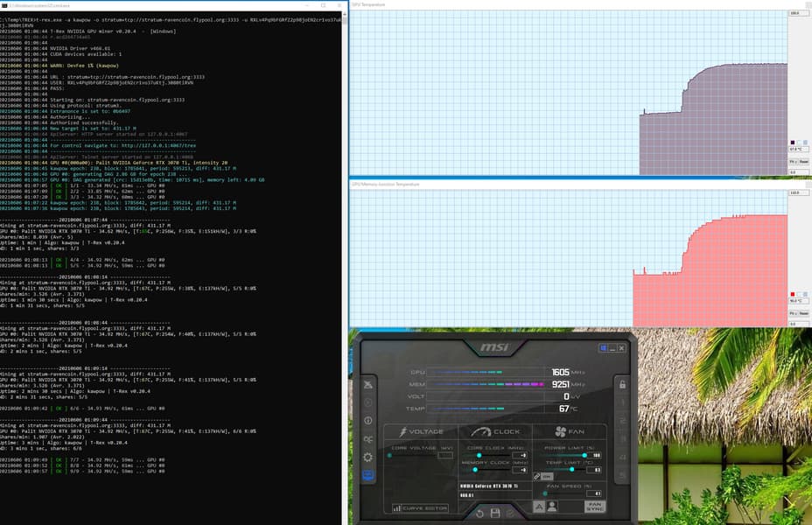Open the Curve Editor
Viewport: 812px width, 525px height.
point(420,508)
